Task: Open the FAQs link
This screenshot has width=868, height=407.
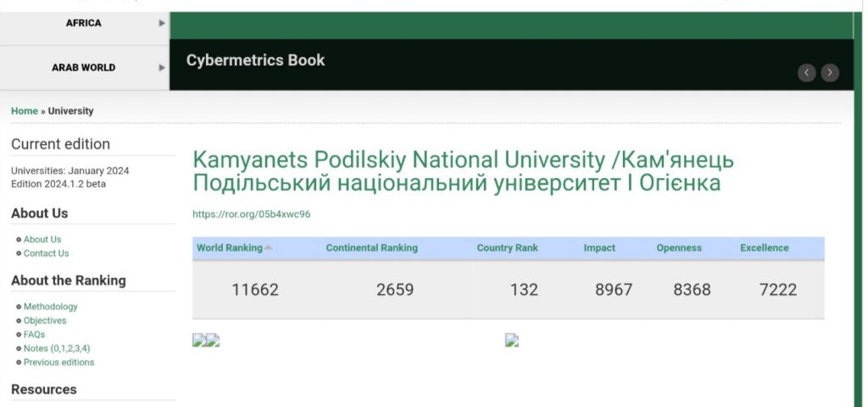Action: coord(34,334)
